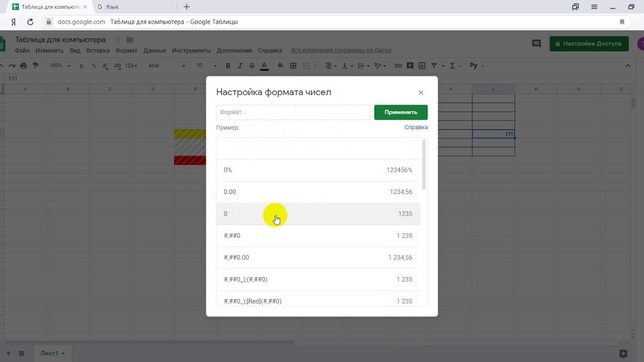Select cell containing 111
The height and width of the screenshot is (362, 644).
tap(494, 134)
